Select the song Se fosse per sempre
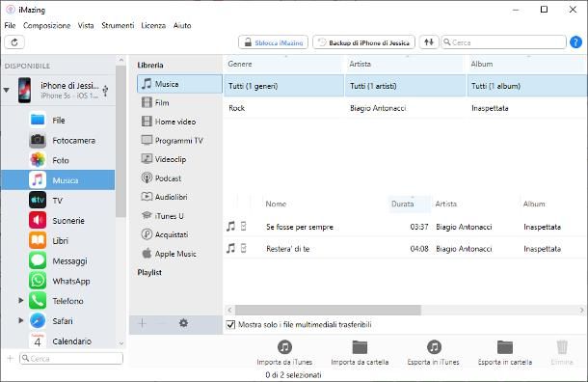Image resolution: width=588 pixels, height=382 pixels. coord(405,227)
